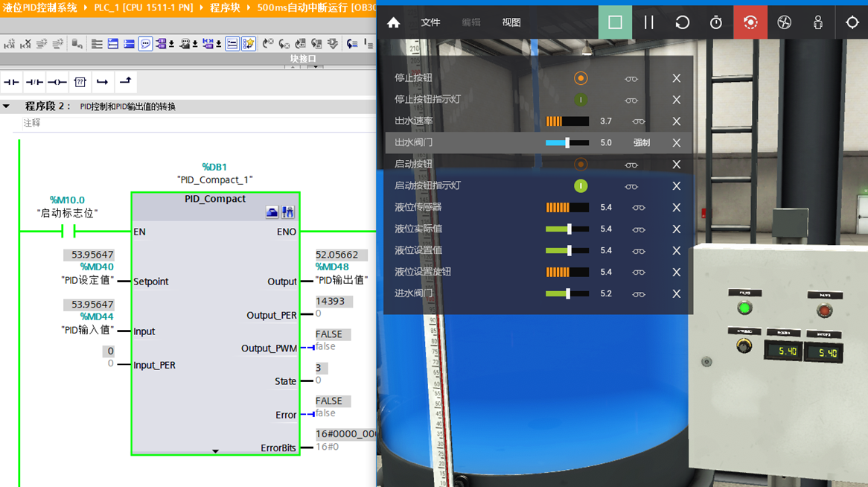868x487 pixels.
Task: Open the 视图 menu
Action: (x=511, y=22)
